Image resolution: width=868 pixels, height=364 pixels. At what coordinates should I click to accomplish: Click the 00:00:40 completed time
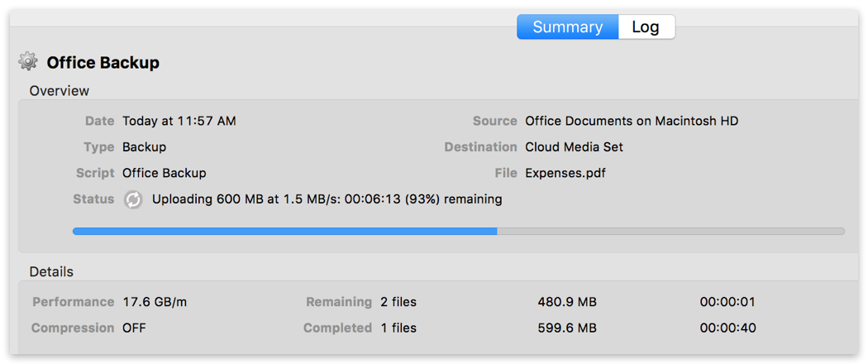click(x=727, y=328)
